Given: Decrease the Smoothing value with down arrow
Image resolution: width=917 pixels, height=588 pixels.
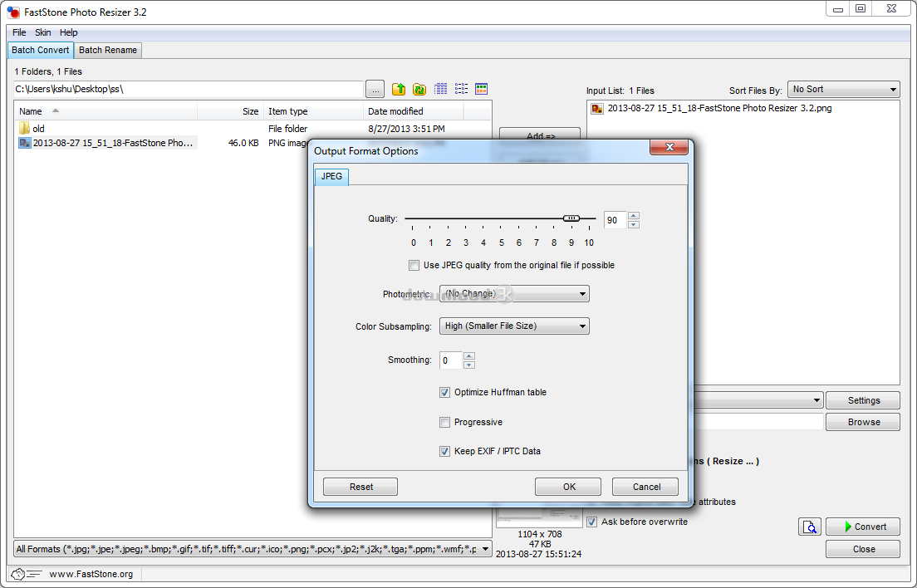Looking at the screenshot, I should [x=469, y=365].
